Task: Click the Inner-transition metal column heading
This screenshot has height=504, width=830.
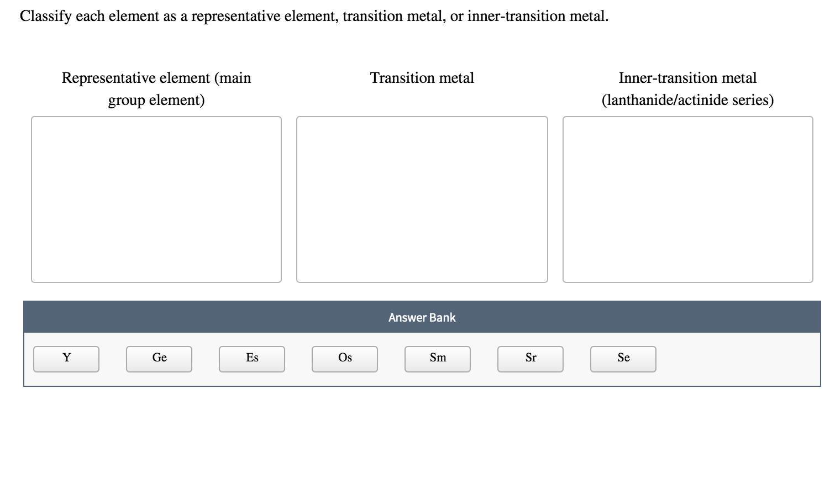Action: pyautogui.click(x=687, y=78)
